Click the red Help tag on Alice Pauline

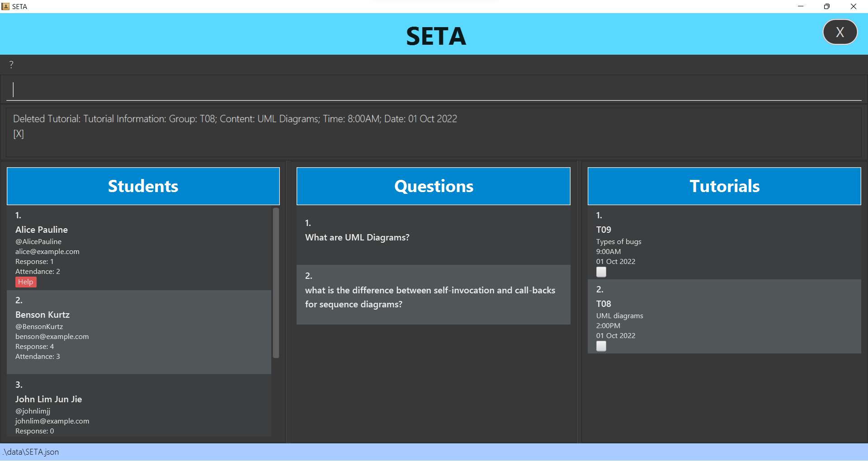26,282
